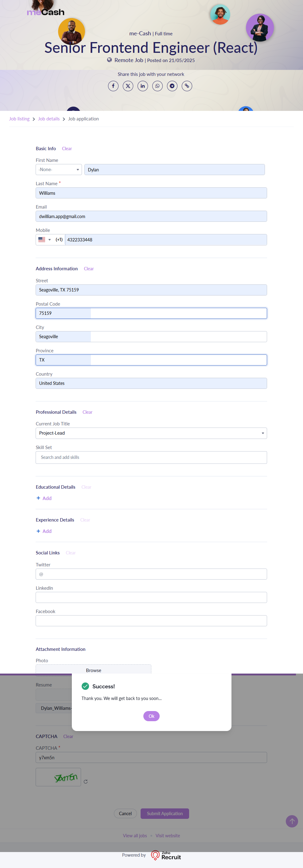Go to Job listing breadcrumb
The width and height of the screenshot is (303, 868).
19,119
